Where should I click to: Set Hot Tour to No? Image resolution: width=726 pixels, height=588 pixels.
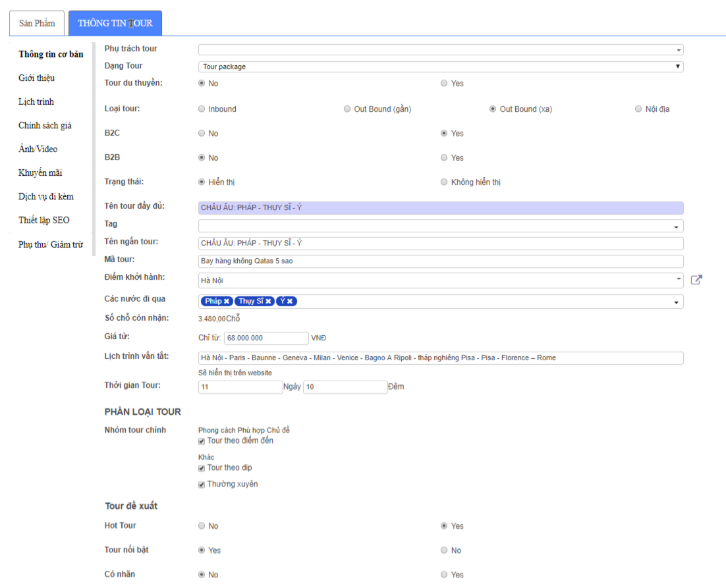202,526
